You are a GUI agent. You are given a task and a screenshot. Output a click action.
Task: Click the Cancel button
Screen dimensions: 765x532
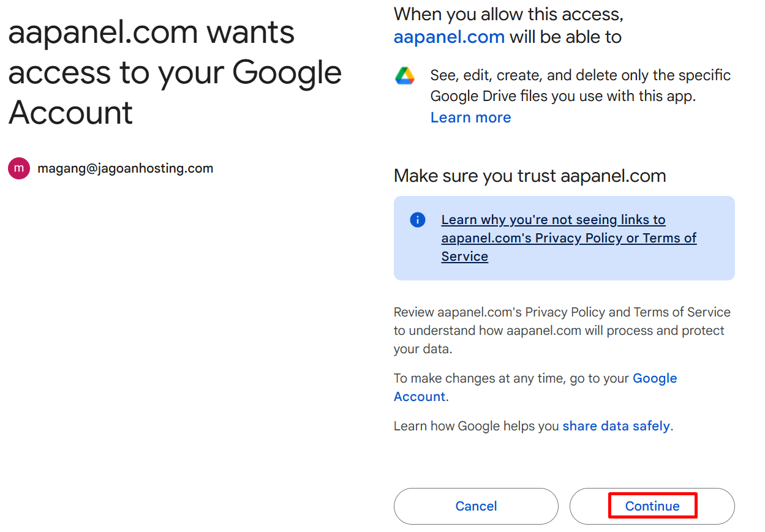click(476, 506)
